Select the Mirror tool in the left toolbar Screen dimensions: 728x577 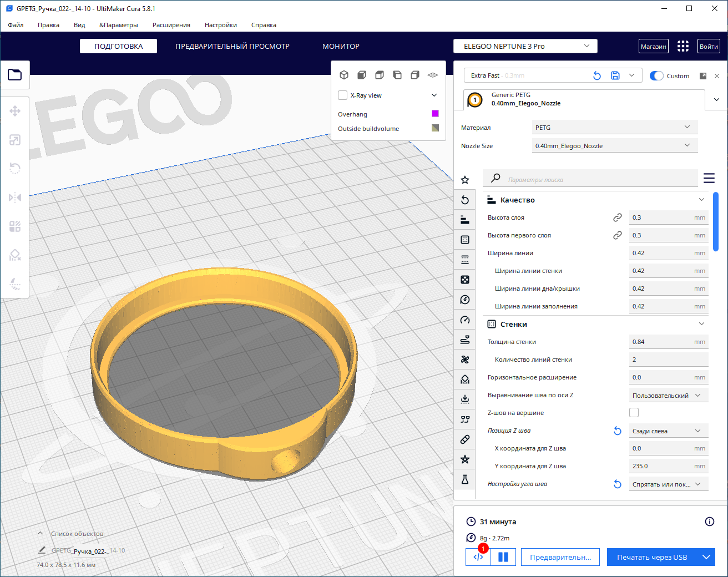[x=15, y=198]
